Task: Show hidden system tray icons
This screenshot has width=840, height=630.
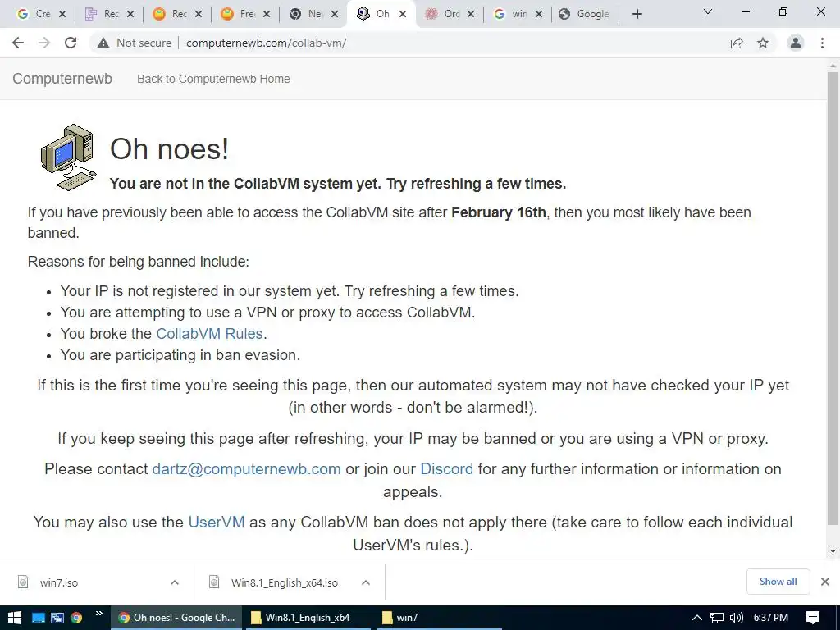Action: click(x=697, y=618)
